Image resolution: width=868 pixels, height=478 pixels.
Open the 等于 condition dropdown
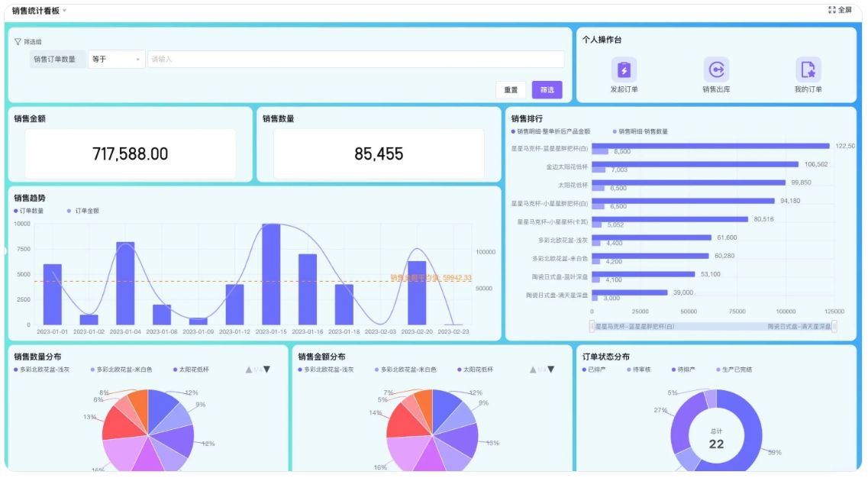[x=116, y=60]
